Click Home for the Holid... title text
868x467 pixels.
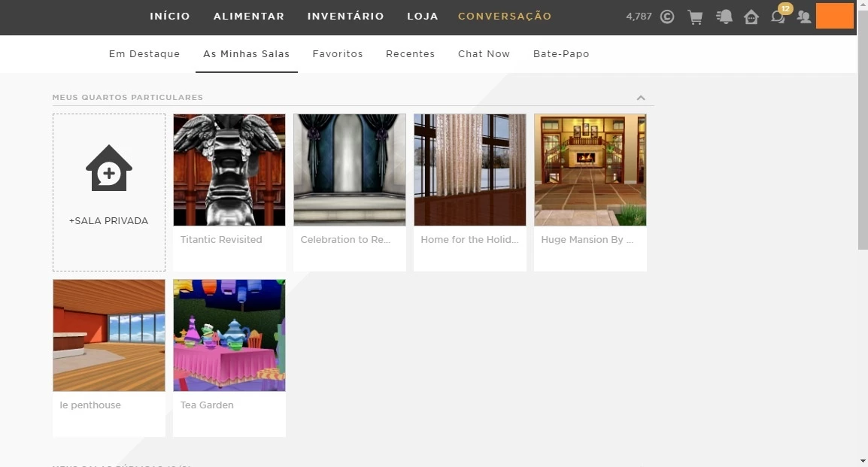point(469,240)
